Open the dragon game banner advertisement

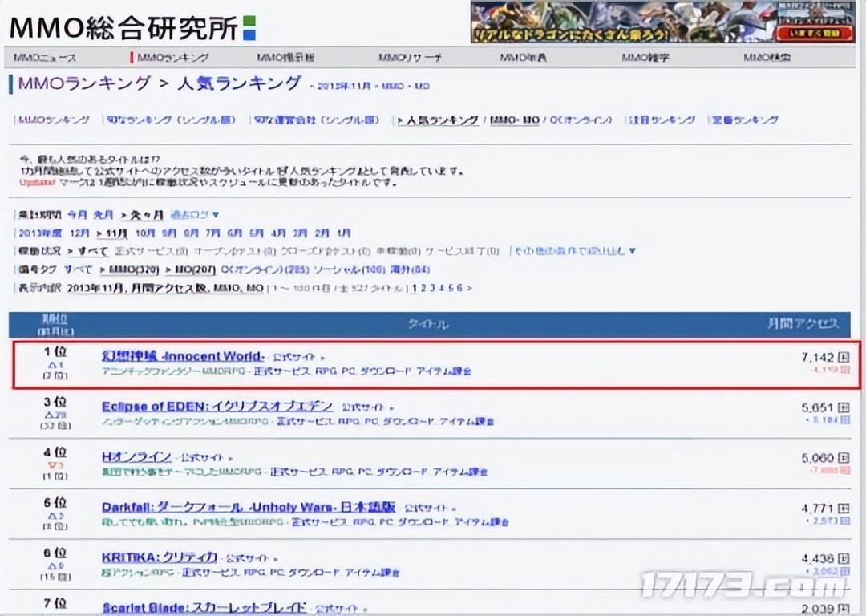click(662, 22)
